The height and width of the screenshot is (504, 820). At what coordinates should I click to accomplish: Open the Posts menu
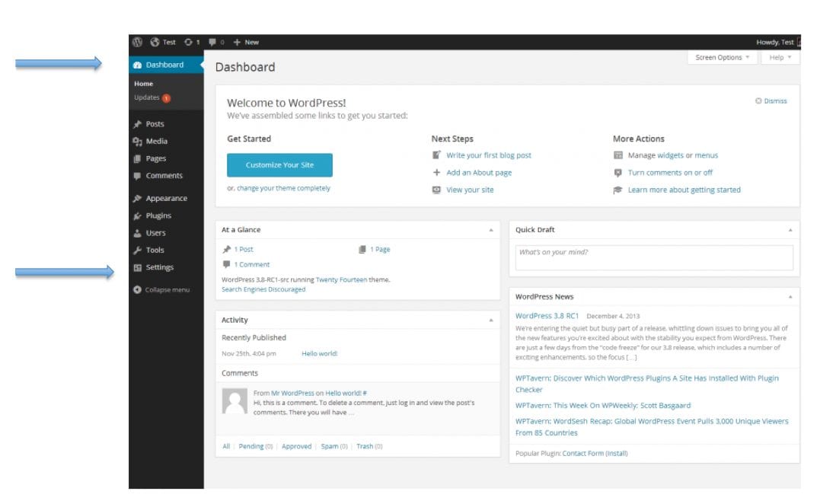[155, 124]
